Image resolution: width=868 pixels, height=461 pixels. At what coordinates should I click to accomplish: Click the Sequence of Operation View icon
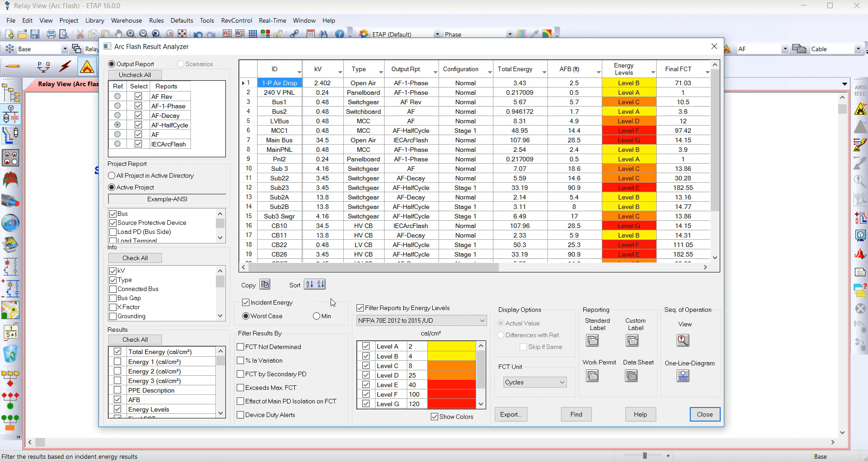point(683,340)
